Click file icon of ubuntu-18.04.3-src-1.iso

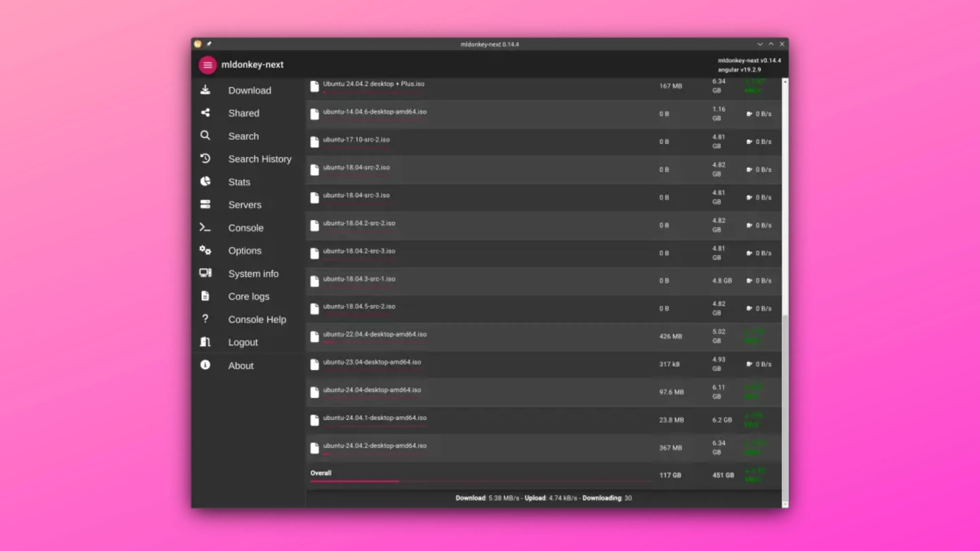point(314,281)
